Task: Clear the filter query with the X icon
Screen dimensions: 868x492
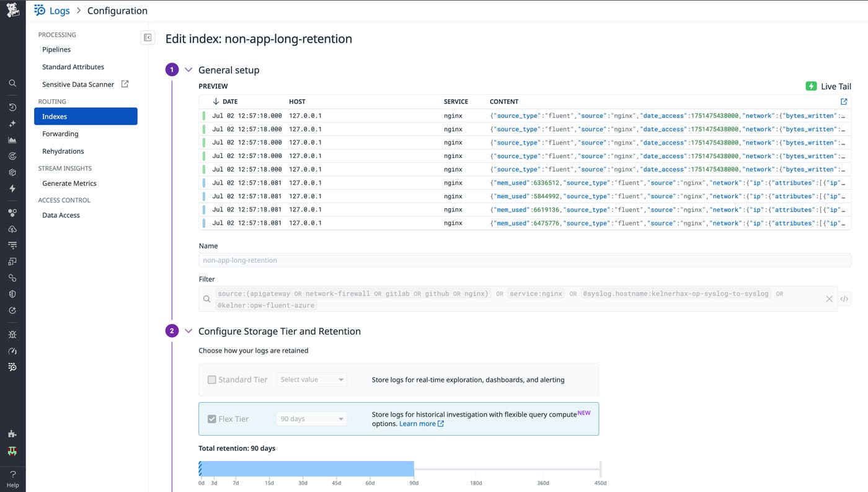Action: point(829,298)
